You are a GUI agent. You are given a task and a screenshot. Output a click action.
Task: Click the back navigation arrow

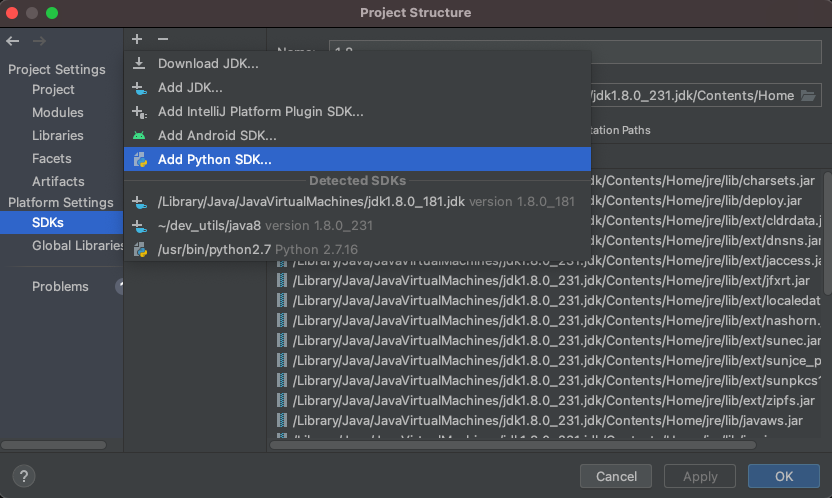13,41
